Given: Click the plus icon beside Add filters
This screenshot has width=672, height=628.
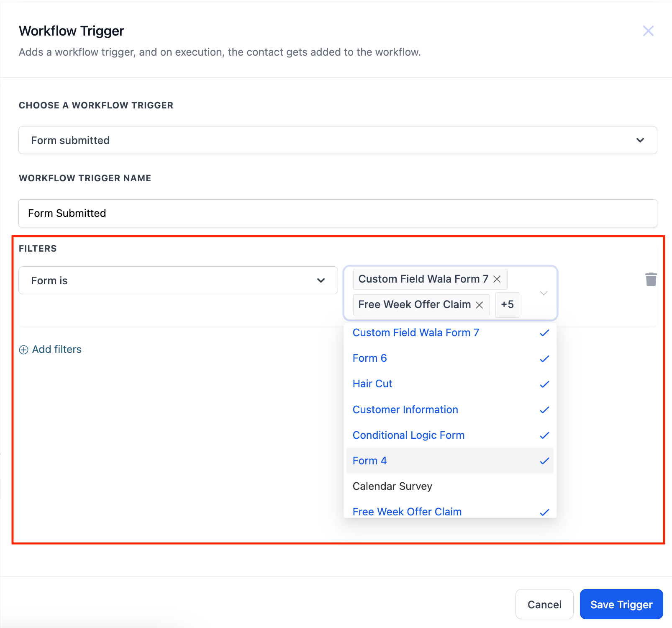Looking at the screenshot, I should (x=24, y=350).
